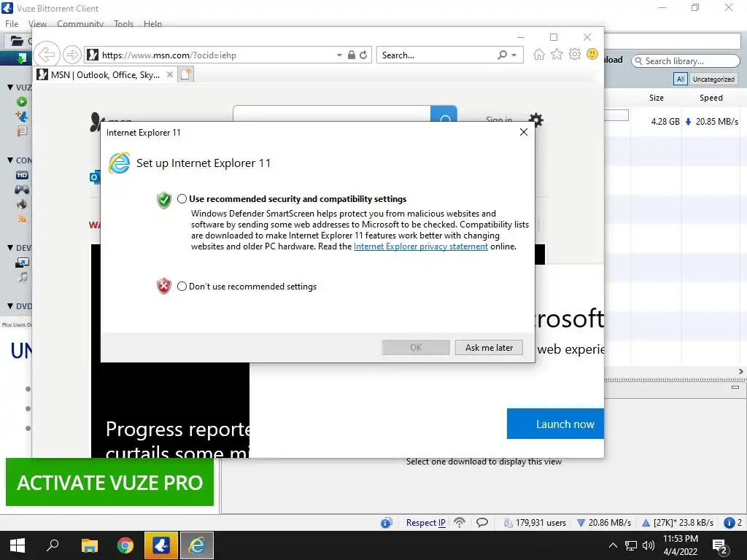This screenshot has height=560, width=747.
Task: Click the IE Home icon
Action: (539, 54)
